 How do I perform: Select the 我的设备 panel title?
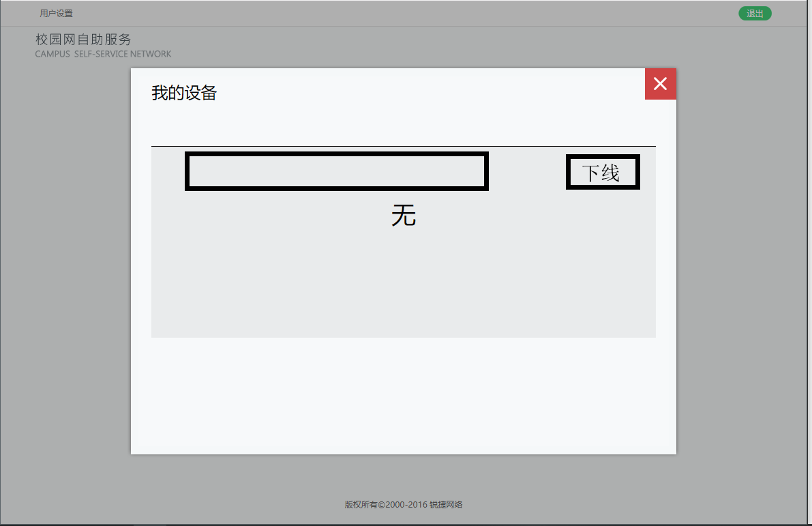point(183,93)
